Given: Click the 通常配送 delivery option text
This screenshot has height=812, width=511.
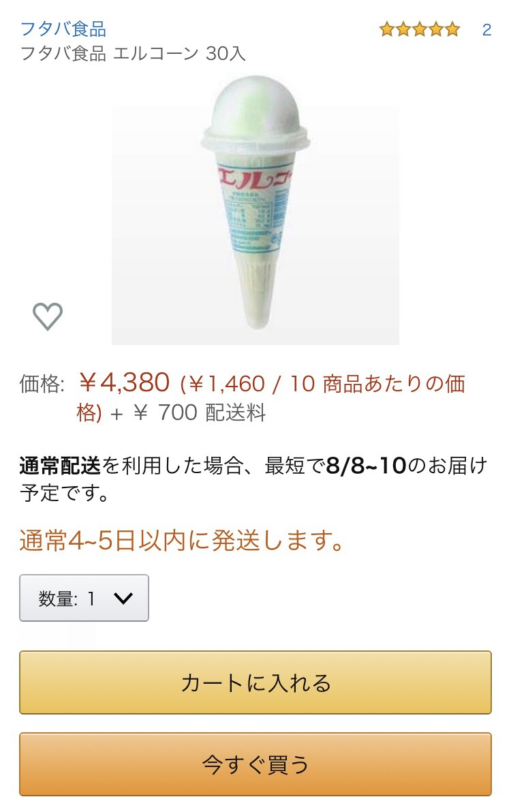Looking at the screenshot, I should [60, 466].
